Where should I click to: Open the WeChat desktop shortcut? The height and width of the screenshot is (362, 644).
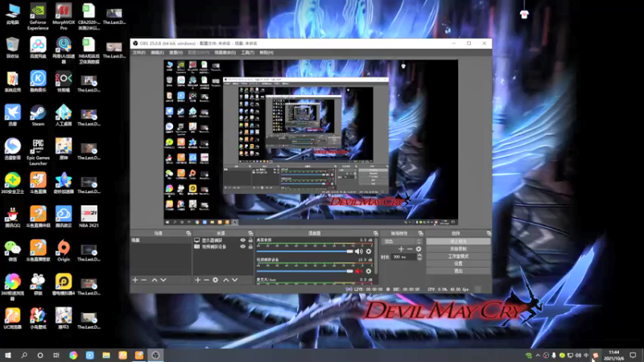click(12, 251)
